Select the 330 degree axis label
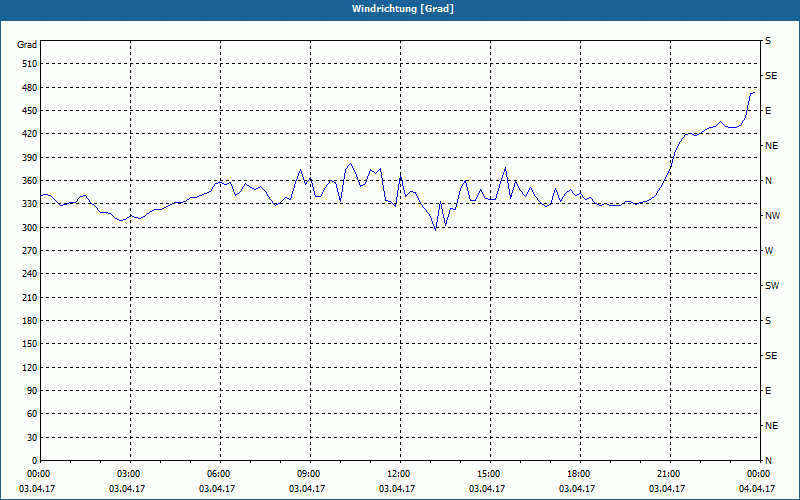 tap(30, 204)
